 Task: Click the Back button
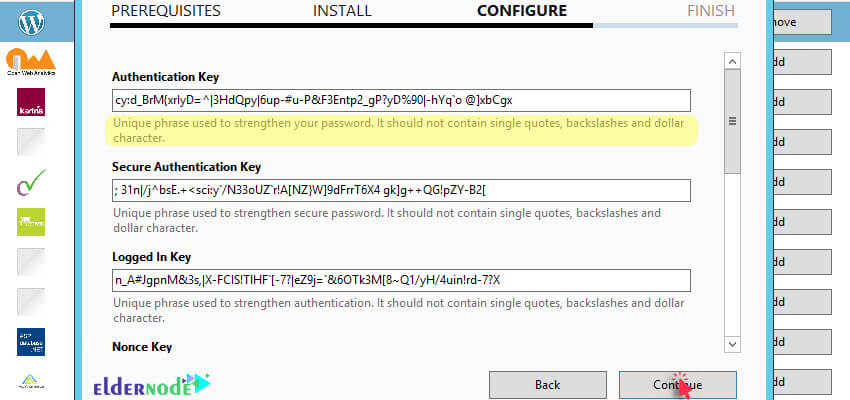[x=548, y=385]
